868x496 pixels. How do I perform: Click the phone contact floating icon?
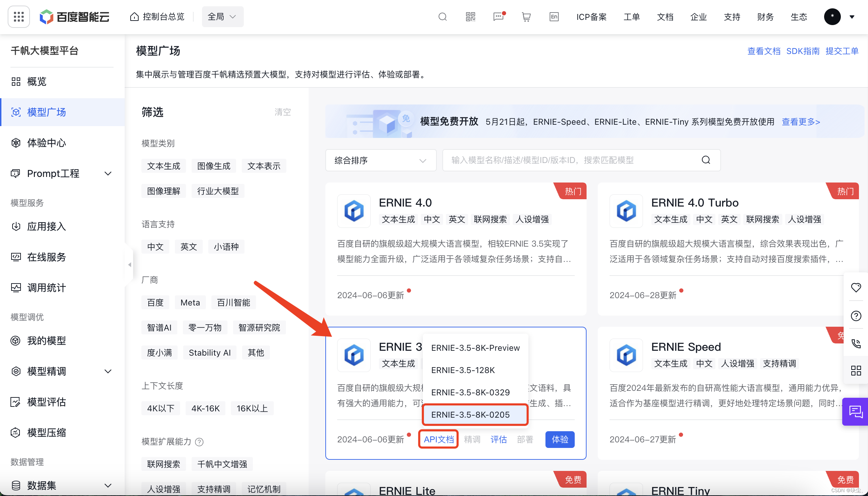click(856, 343)
